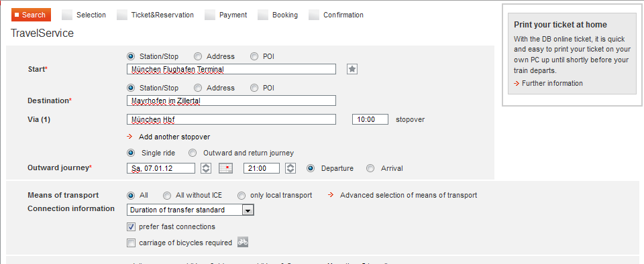Expand the Duration of transfer dropdown
The width and height of the screenshot is (644, 264).
point(248,210)
